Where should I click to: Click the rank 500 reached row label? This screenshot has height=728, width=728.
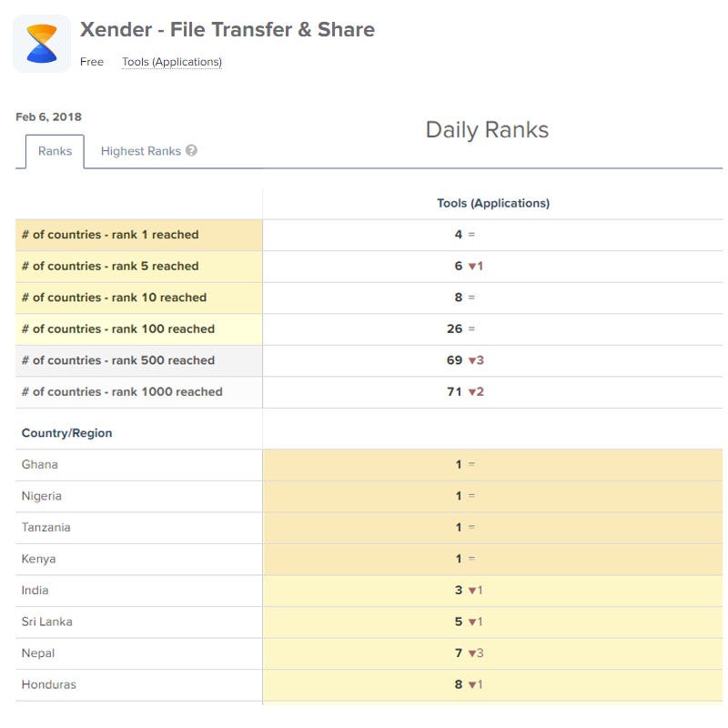click(118, 360)
